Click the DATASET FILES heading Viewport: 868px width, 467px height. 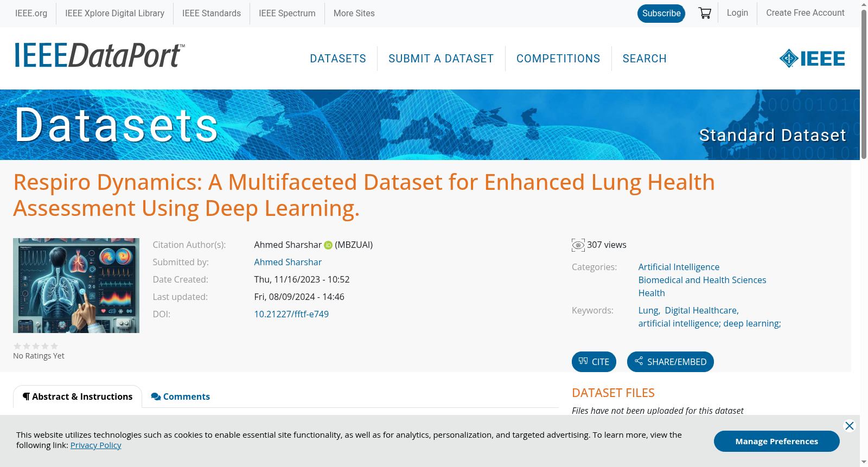coord(613,393)
